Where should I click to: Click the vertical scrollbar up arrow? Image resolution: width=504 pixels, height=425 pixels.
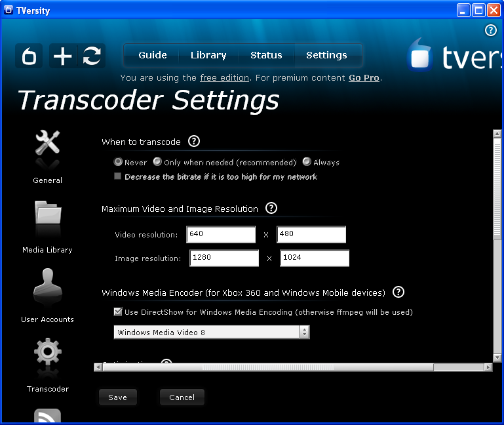(497, 134)
